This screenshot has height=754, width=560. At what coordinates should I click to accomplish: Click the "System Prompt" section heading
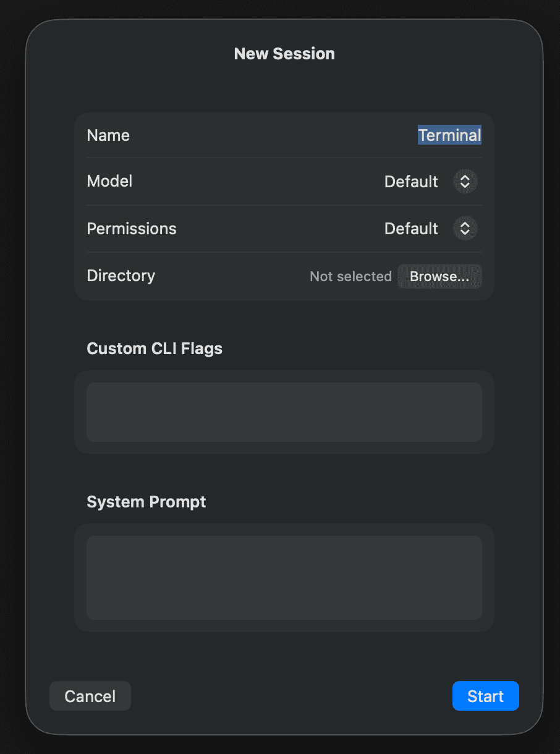(146, 502)
